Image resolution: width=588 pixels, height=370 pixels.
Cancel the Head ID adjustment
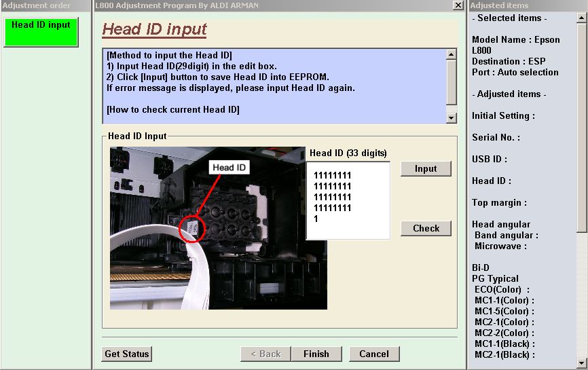(374, 354)
